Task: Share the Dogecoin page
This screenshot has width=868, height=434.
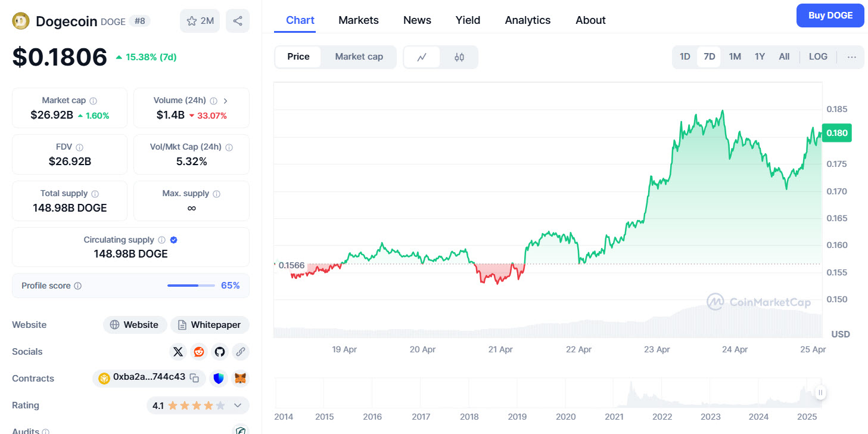Action: (x=237, y=20)
